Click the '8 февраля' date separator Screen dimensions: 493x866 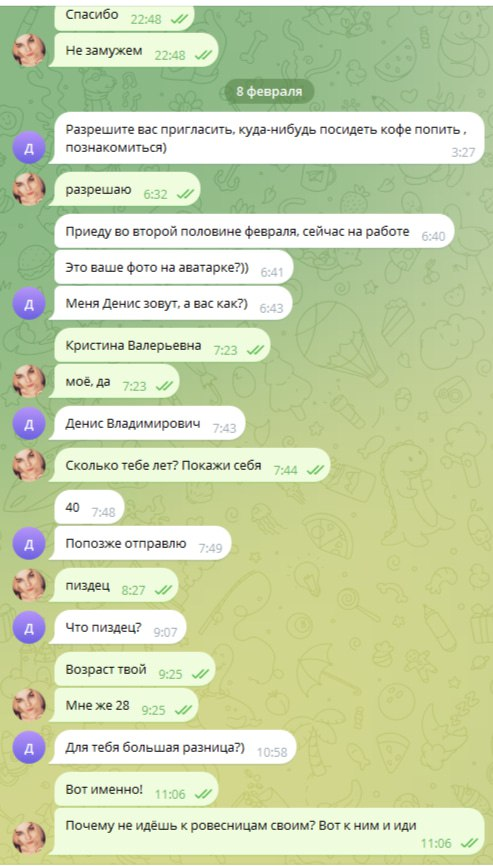[x=269, y=92]
